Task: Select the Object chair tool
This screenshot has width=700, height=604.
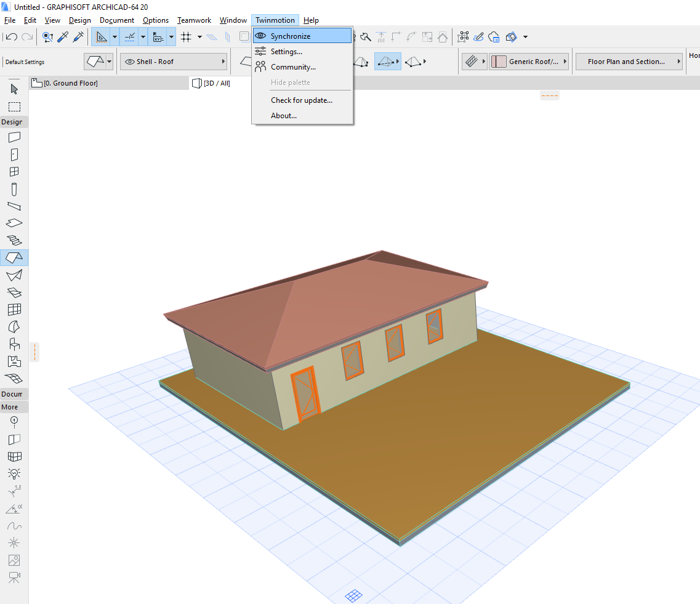Action: [x=14, y=344]
